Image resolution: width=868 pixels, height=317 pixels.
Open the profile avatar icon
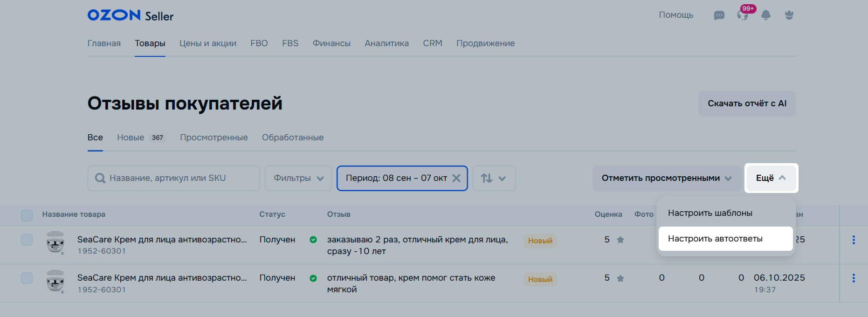pos(789,15)
